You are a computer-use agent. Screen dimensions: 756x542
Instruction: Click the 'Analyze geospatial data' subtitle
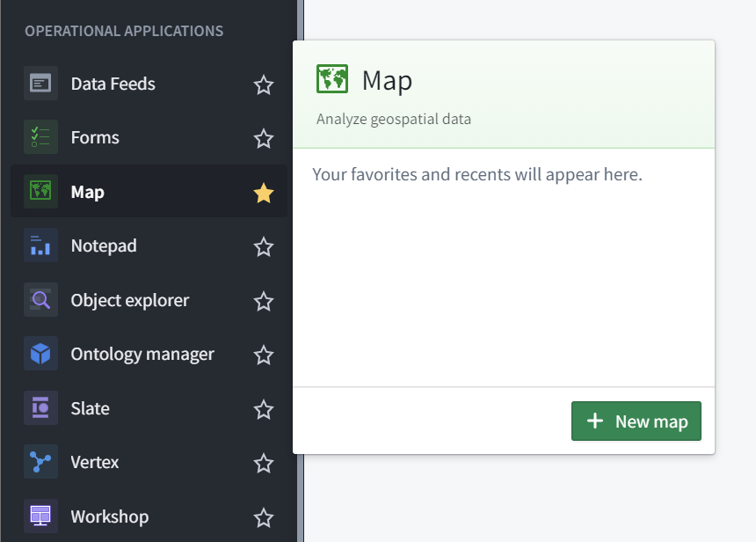tap(394, 119)
